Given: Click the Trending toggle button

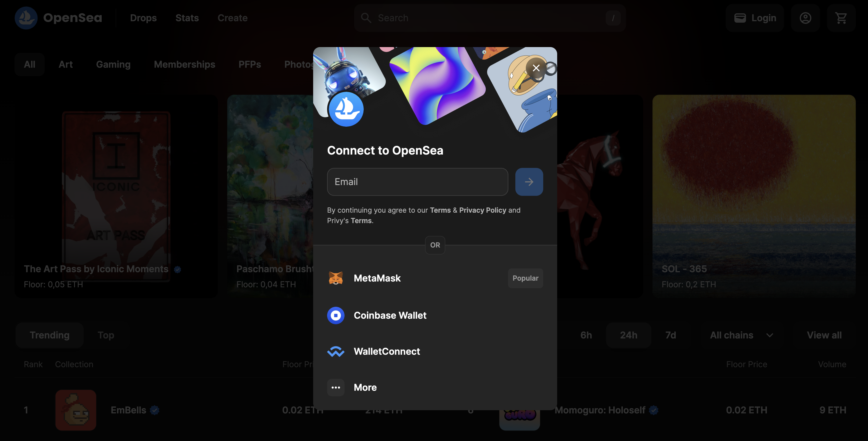Looking at the screenshot, I should [x=49, y=335].
